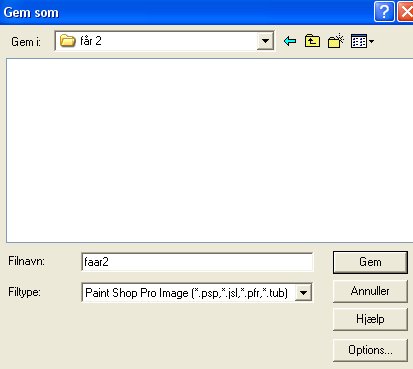Expand the Filtype dropdown arrow
This screenshot has height=369, width=413.
pyautogui.click(x=303, y=293)
